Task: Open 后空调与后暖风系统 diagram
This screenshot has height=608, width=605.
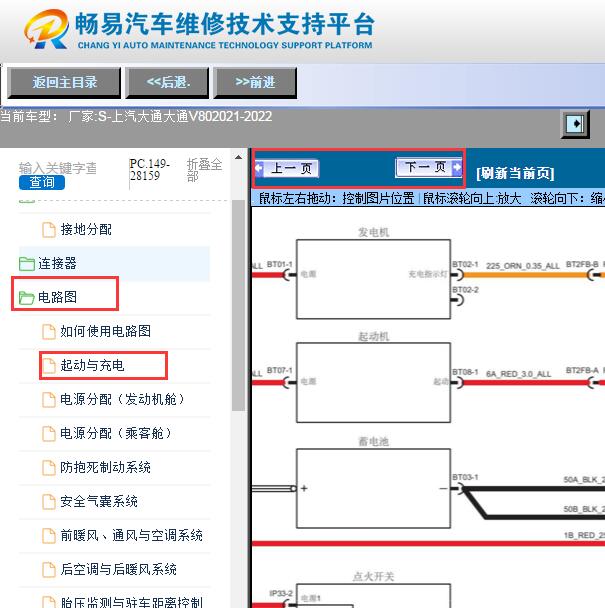Action: coord(118,569)
